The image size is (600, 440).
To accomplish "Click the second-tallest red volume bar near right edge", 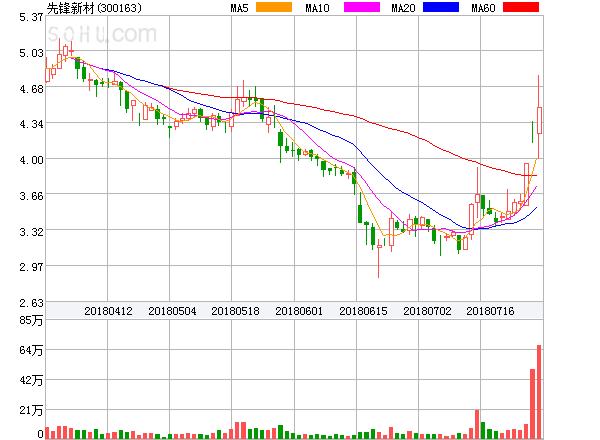I will tap(532, 404).
